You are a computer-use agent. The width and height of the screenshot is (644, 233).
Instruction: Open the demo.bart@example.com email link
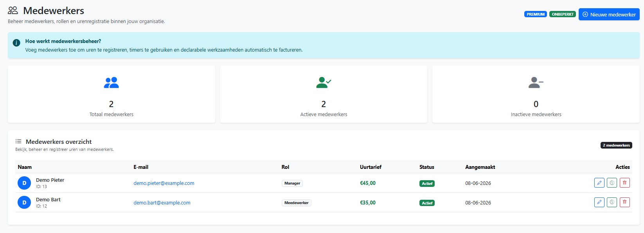[x=162, y=203]
